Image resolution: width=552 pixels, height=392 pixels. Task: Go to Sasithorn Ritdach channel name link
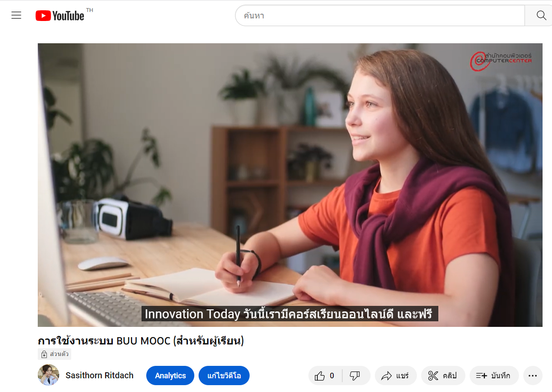click(x=100, y=375)
